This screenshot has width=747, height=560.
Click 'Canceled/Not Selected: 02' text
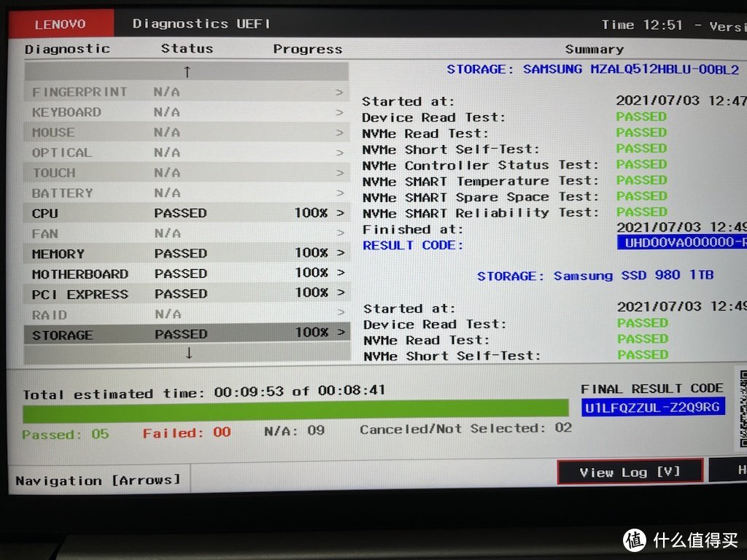(466, 429)
